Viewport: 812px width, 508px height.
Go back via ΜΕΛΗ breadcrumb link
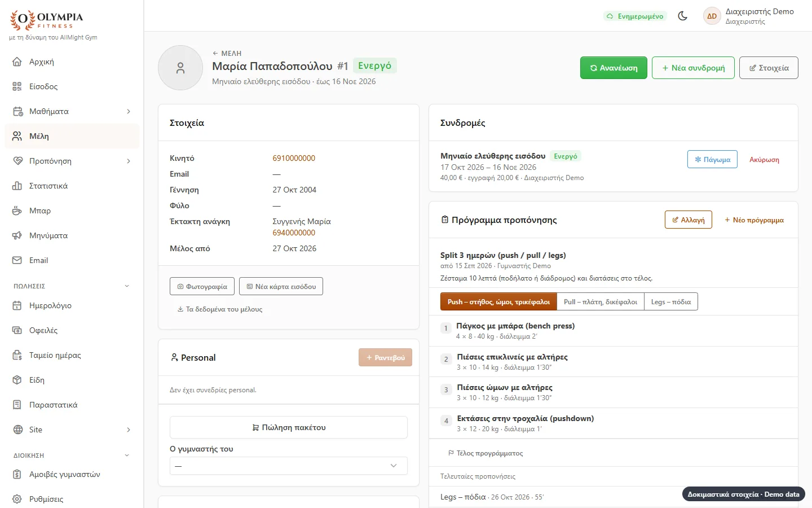(x=227, y=53)
